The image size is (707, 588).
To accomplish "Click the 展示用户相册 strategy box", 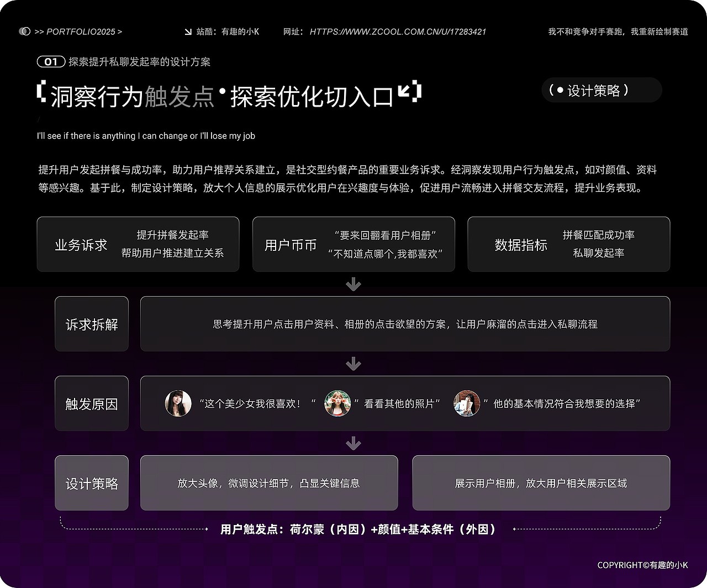I will (541, 483).
